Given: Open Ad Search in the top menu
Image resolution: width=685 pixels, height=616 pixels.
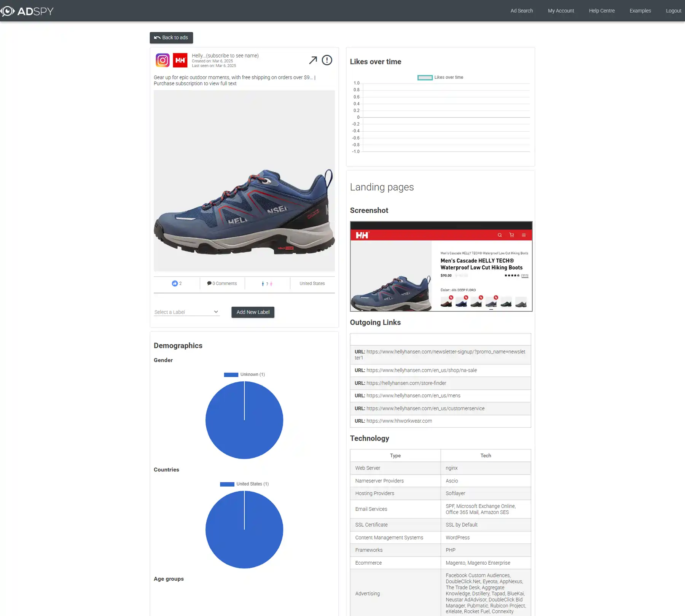Looking at the screenshot, I should pyautogui.click(x=521, y=11).
